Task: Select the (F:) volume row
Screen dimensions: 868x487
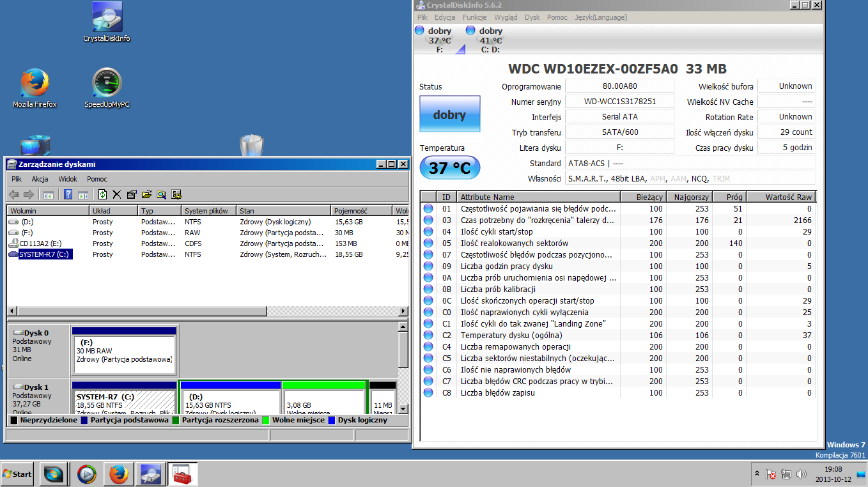Action: coord(208,233)
